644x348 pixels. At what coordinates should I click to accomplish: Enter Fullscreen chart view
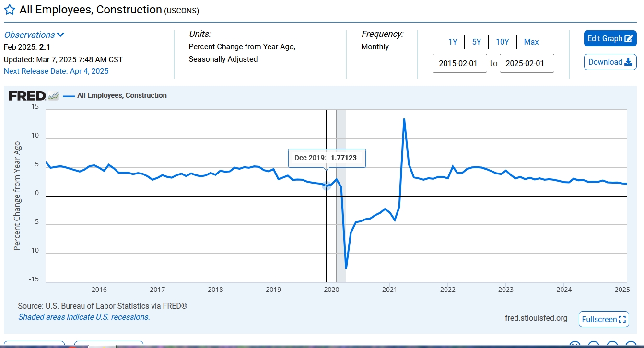pyautogui.click(x=603, y=319)
